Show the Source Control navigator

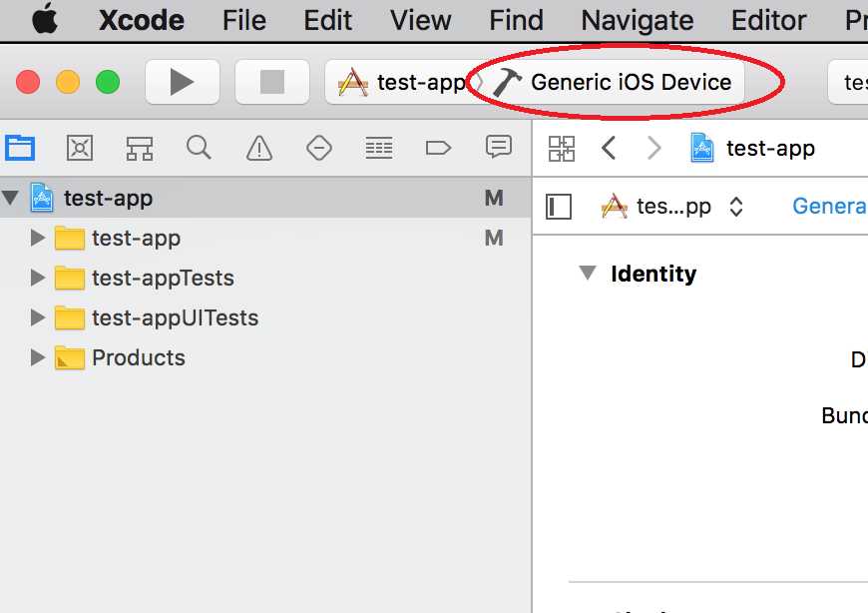(80, 148)
